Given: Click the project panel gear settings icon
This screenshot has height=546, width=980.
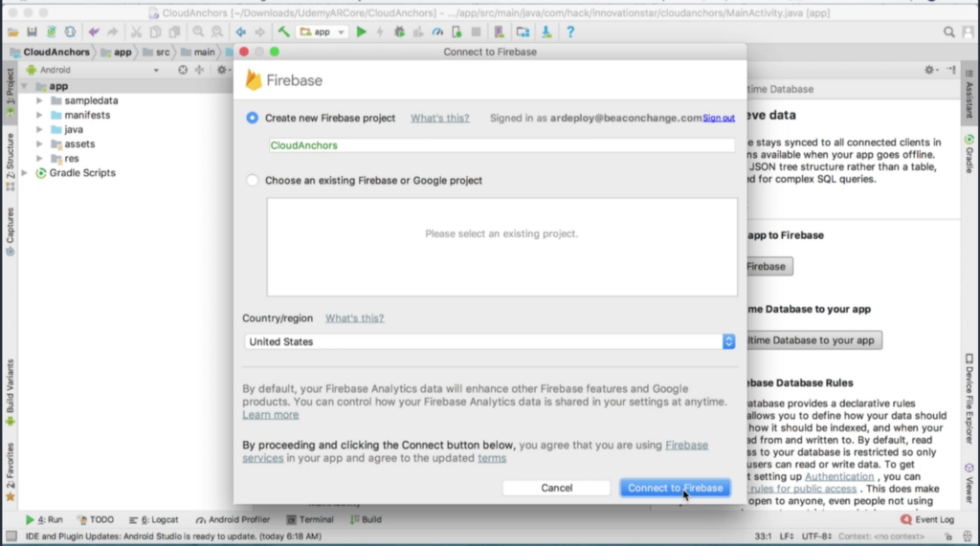Looking at the screenshot, I should point(221,70).
